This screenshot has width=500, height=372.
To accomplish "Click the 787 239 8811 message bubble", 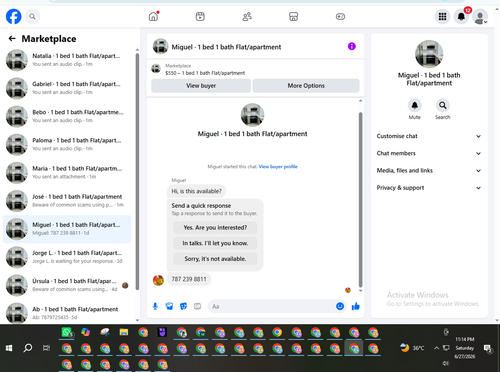I will 189,279.
